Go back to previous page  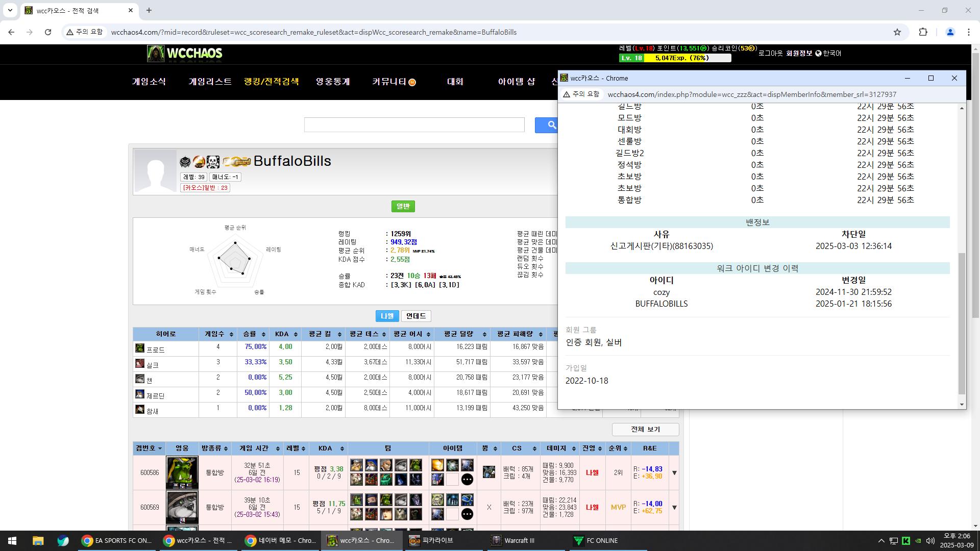11,32
